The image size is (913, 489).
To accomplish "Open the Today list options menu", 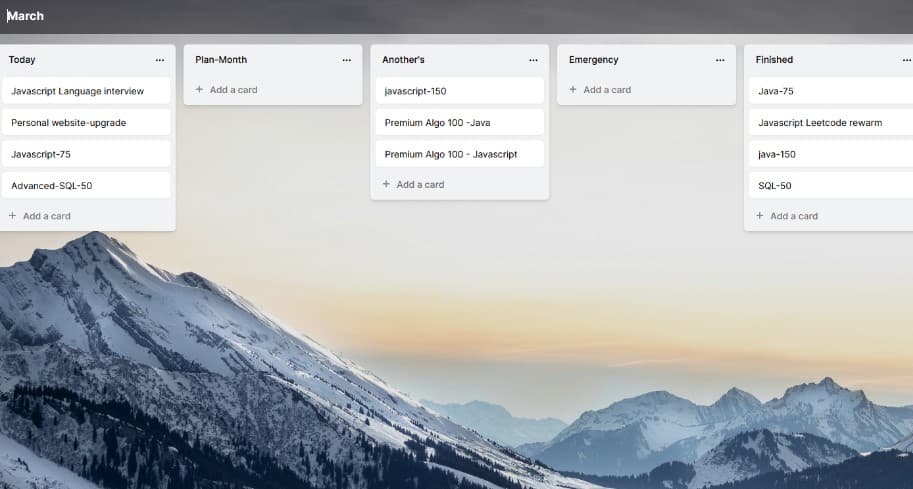I will [x=159, y=60].
